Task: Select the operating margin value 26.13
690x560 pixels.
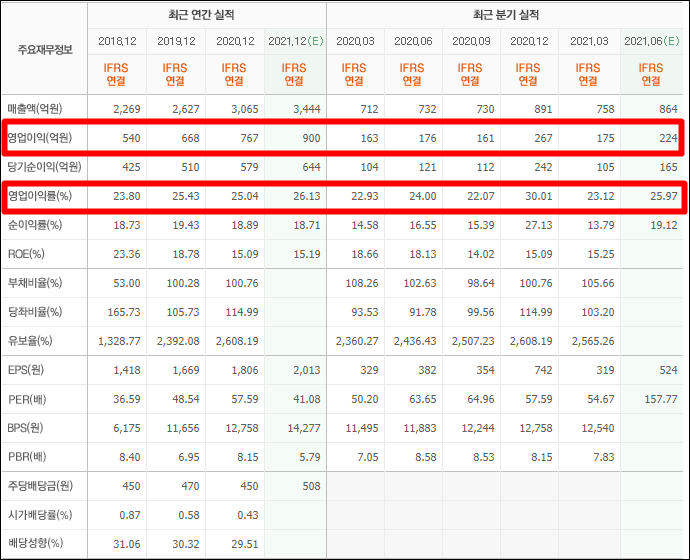Action: pos(307,196)
